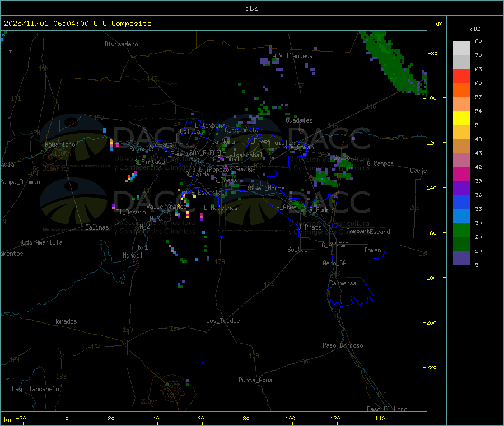504x426 pixels.
Task: Click the Valle_Grande label
Action: tap(166, 207)
